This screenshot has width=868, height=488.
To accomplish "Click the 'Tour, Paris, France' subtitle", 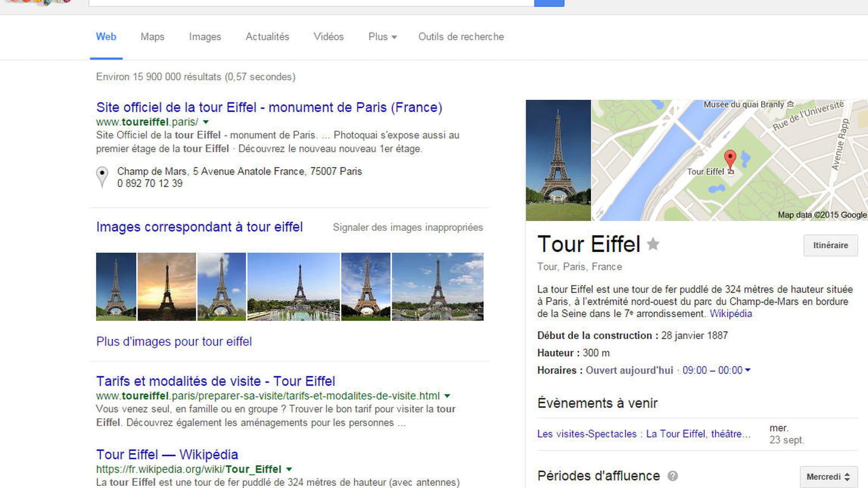I will [579, 267].
